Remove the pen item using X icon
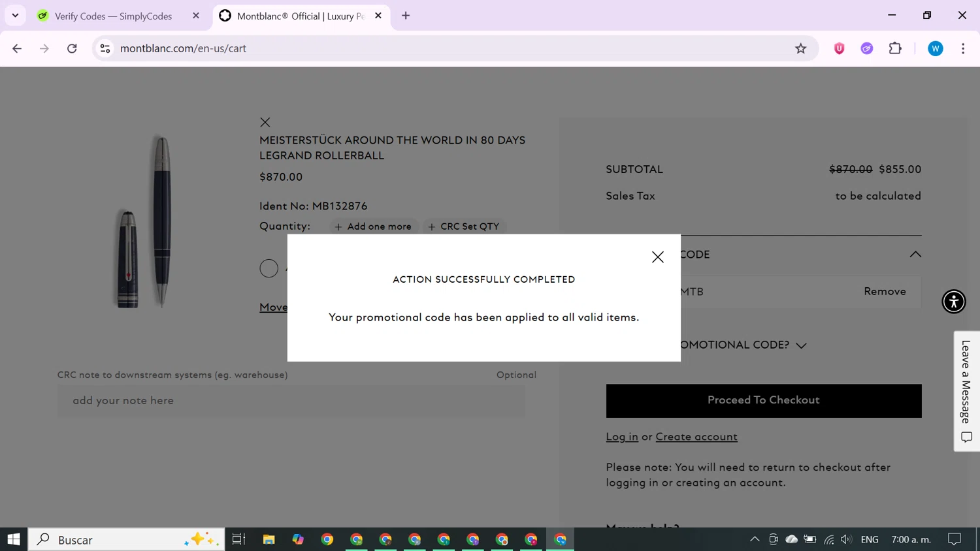Screen dimensions: 980x551 (265, 122)
